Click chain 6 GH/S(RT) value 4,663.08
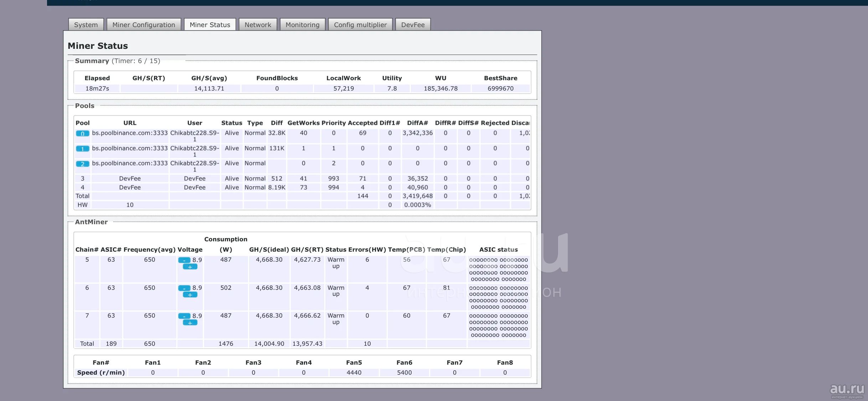 coord(307,288)
